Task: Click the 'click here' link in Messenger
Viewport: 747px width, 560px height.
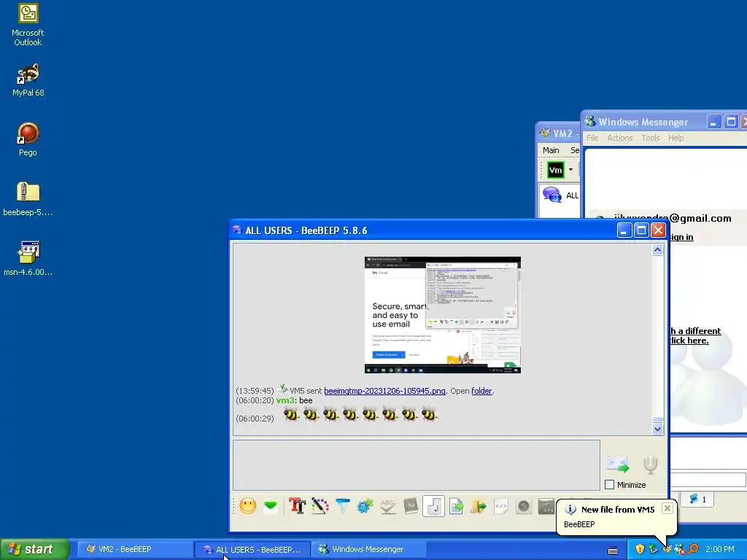Action: tap(689, 341)
